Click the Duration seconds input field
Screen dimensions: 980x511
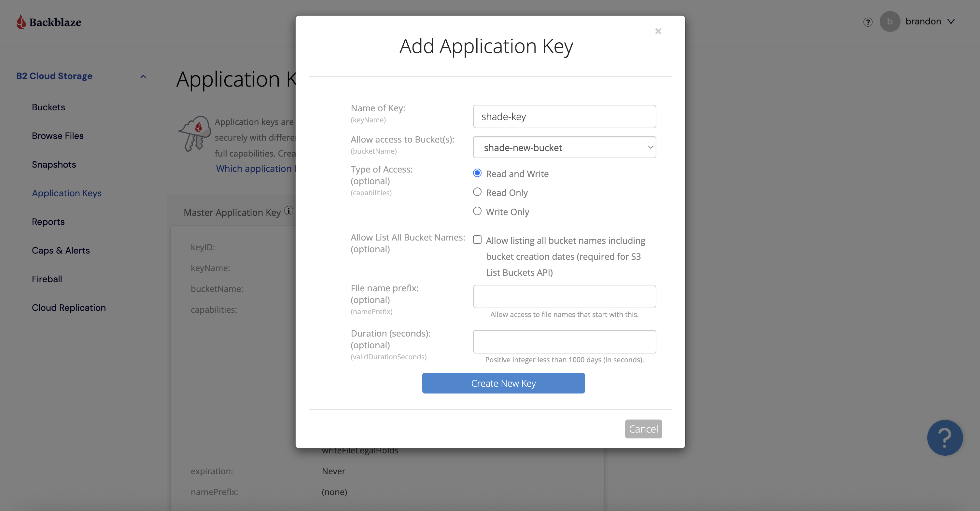pos(564,342)
